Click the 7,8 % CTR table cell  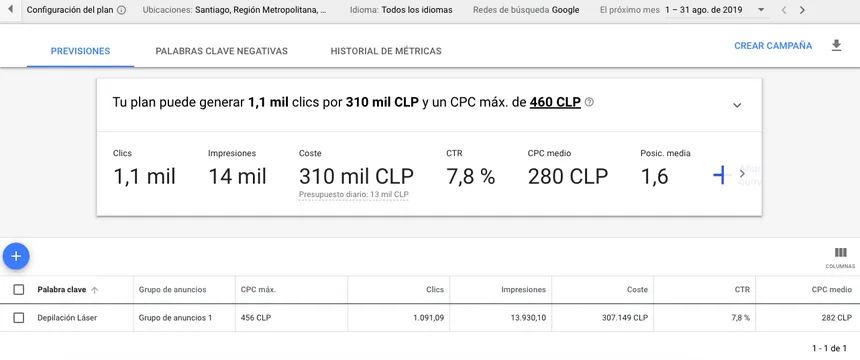(740, 318)
